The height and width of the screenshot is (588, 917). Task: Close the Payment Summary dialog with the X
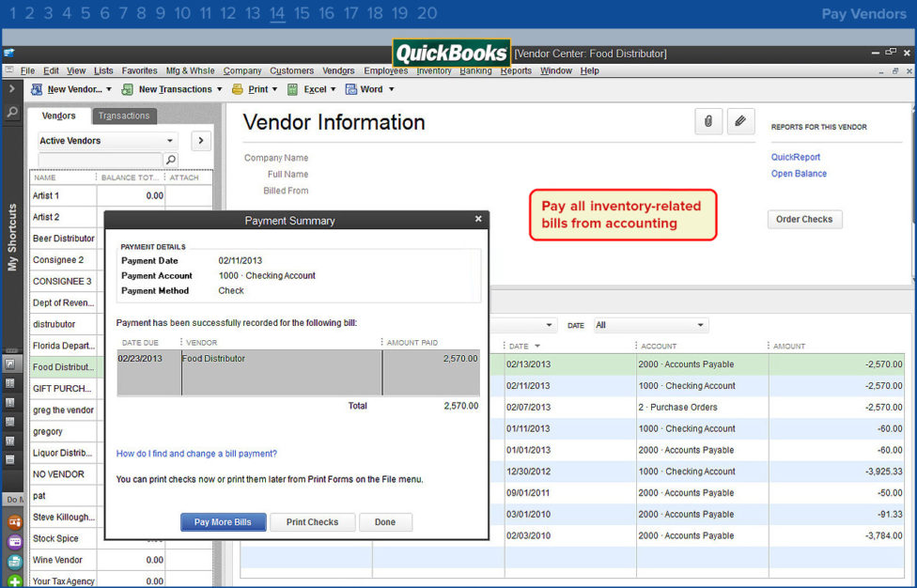[478, 219]
